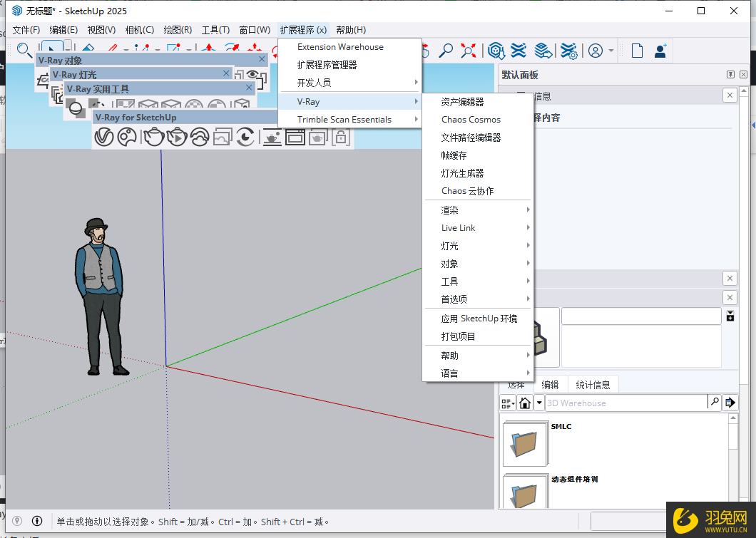Click geolocation pin icon in the status bar
The image size is (756, 538).
point(17,521)
